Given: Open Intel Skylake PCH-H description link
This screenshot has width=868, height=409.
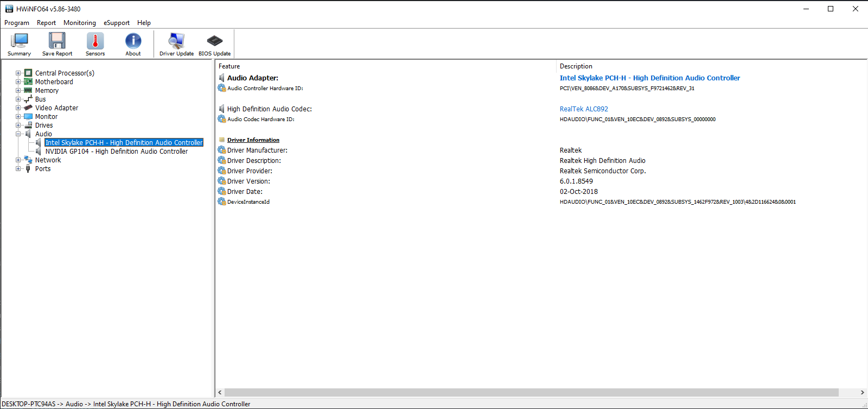Looking at the screenshot, I should click(650, 78).
